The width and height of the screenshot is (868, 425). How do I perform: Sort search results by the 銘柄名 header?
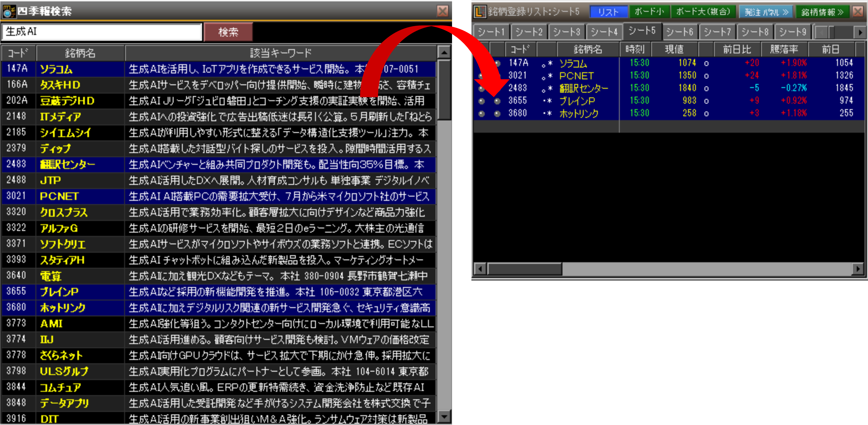click(80, 53)
